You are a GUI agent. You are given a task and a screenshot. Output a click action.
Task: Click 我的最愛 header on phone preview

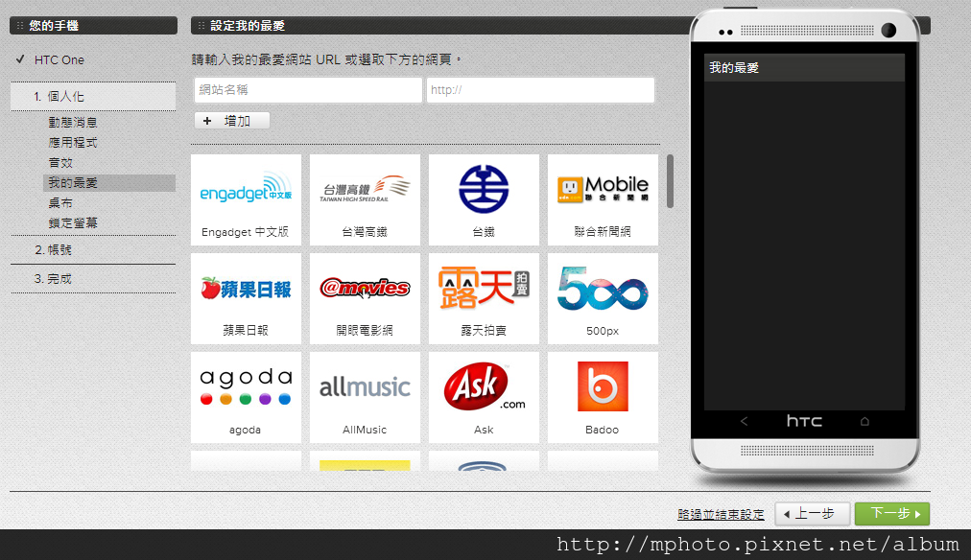tap(804, 67)
